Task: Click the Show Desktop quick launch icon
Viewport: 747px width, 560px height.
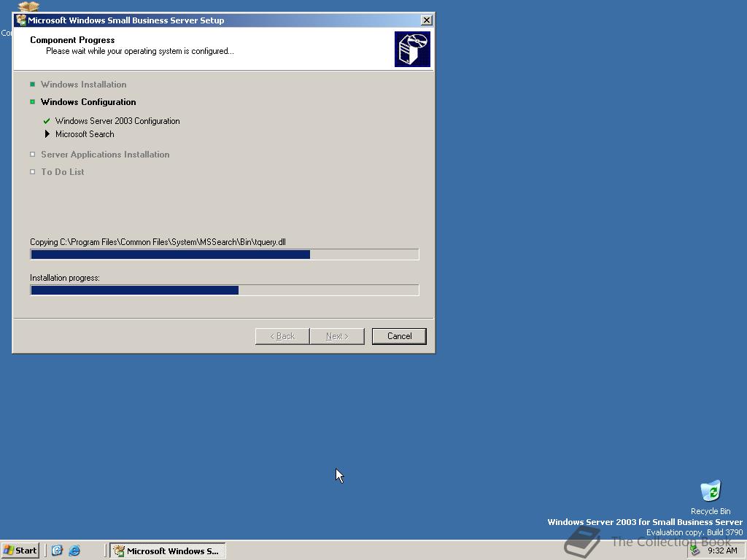Action: [x=57, y=551]
